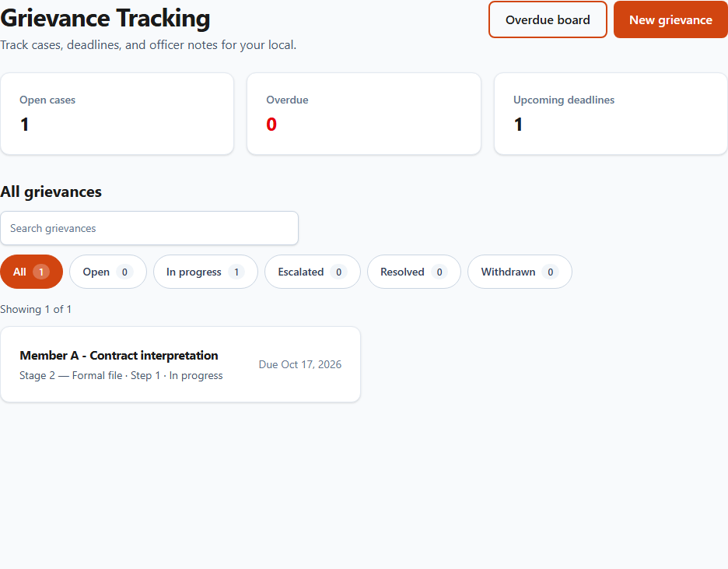The image size is (728, 569).
Task: Show Resolved grievances
Action: click(x=414, y=272)
